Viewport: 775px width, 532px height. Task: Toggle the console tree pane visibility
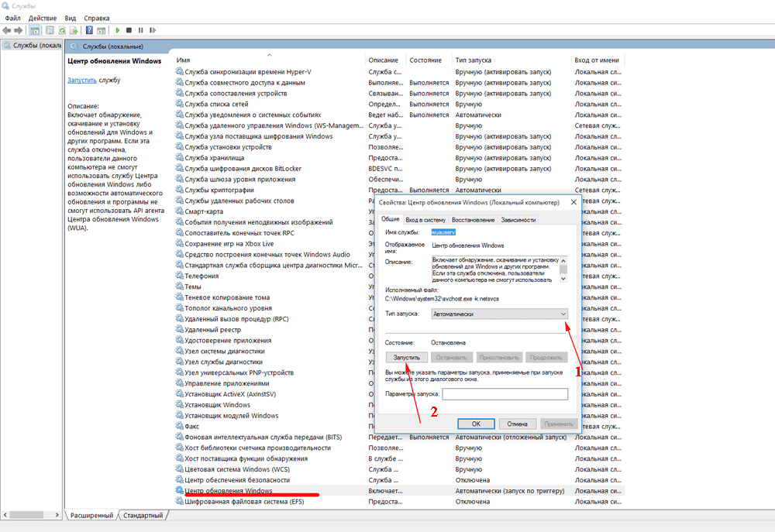(x=34, y=30)
